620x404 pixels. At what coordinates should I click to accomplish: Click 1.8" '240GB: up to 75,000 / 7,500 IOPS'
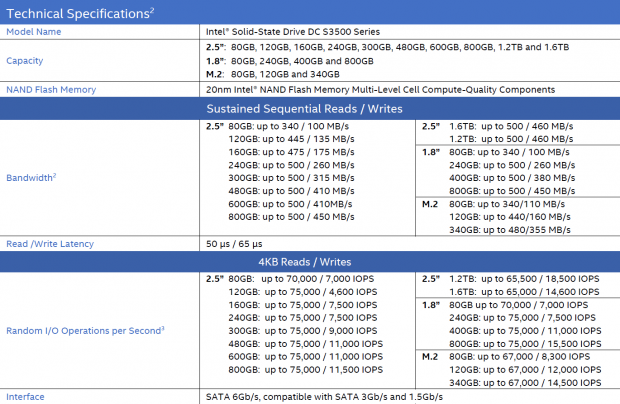coord(522,318)
